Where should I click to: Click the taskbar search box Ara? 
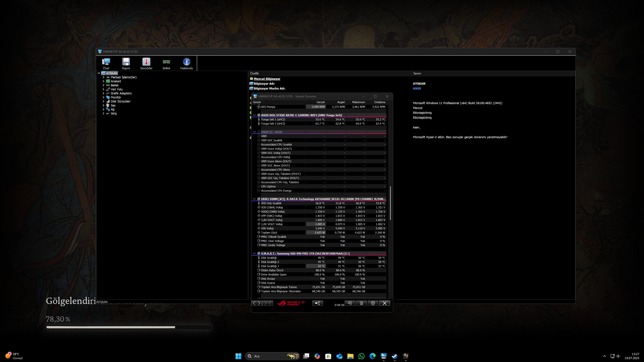point(272,356)
